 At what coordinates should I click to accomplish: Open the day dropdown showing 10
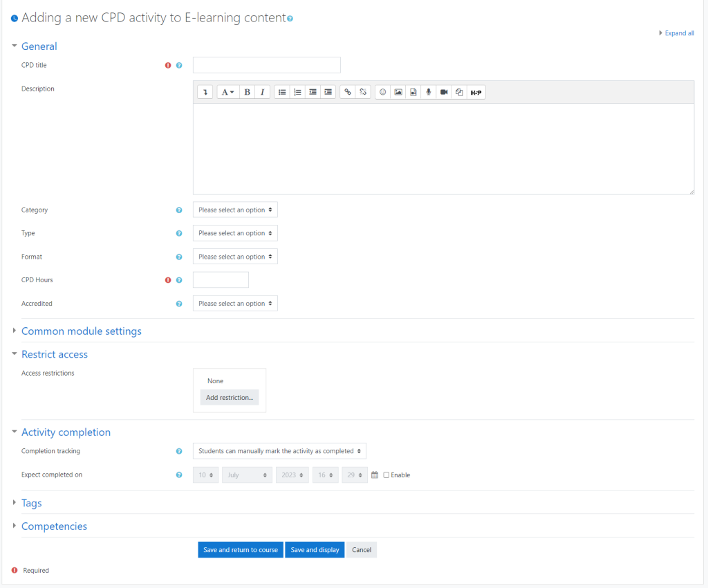[x=206, y=475]
